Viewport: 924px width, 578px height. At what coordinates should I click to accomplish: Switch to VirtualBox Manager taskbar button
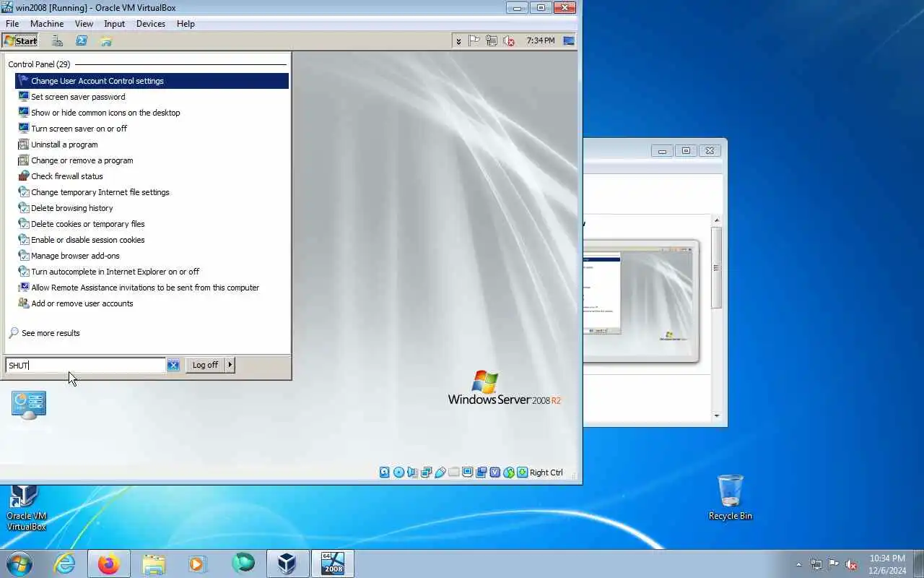[287, 564]
